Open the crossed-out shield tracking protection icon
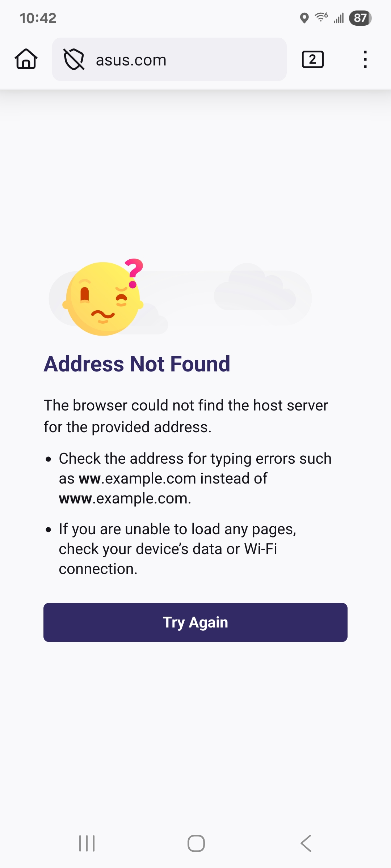This screenshot has width=391, height=868. click(74, 59)
